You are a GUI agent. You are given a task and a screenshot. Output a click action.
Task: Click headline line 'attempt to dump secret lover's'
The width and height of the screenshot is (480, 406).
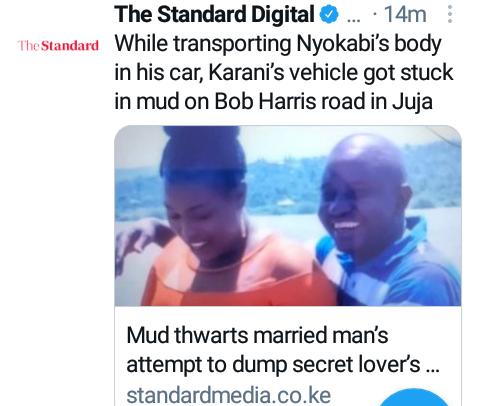[273, 365]
